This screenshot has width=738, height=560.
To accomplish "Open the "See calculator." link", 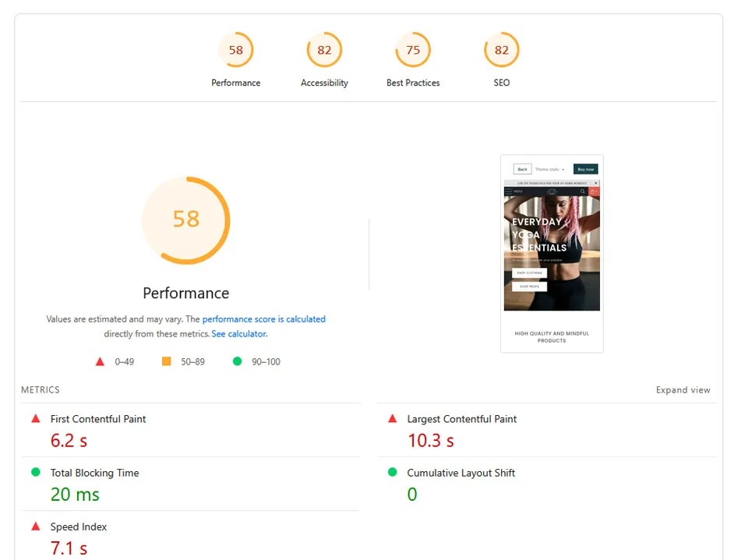I will [x=239, y=334].
